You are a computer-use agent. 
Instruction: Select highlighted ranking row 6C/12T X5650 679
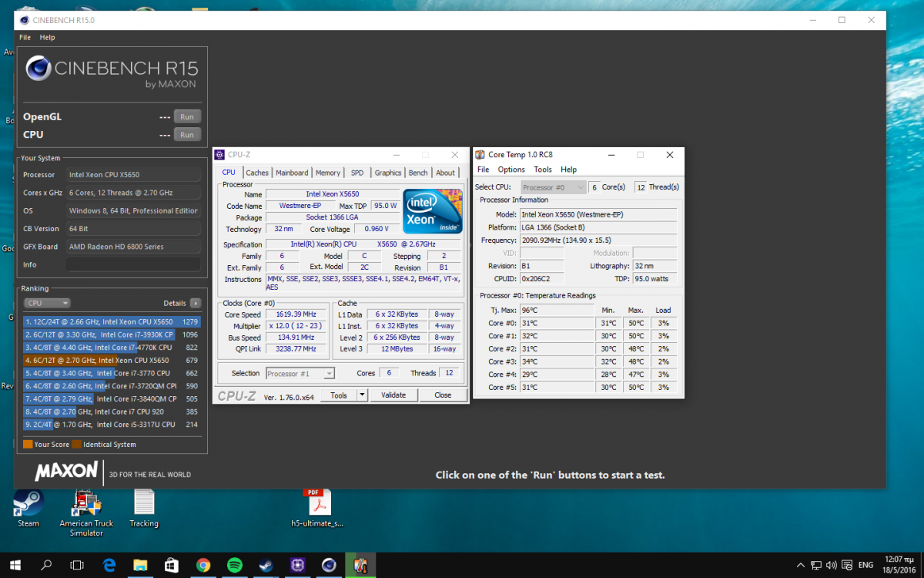click(x=112, y=360)
